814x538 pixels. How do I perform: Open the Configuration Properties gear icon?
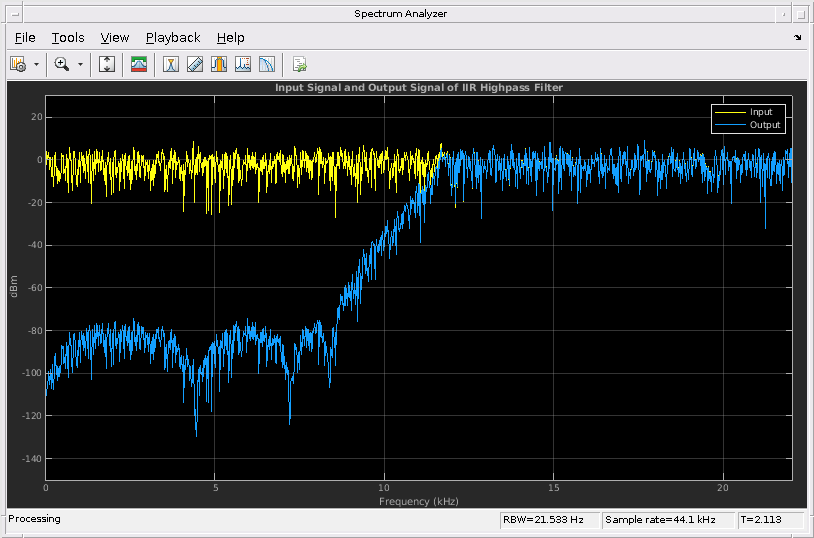[x=18, y=64]
